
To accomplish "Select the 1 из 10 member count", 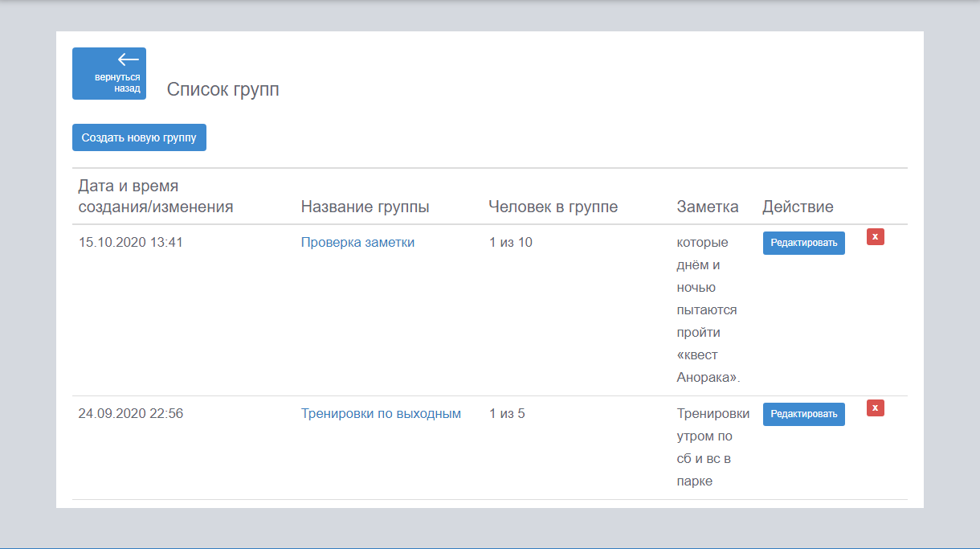I will click(x=510, y=242).
